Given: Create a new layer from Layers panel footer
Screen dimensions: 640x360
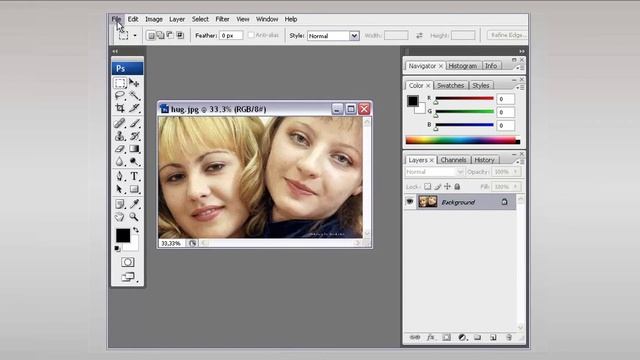Looking at the screenshot, I should tap(493, 338).
